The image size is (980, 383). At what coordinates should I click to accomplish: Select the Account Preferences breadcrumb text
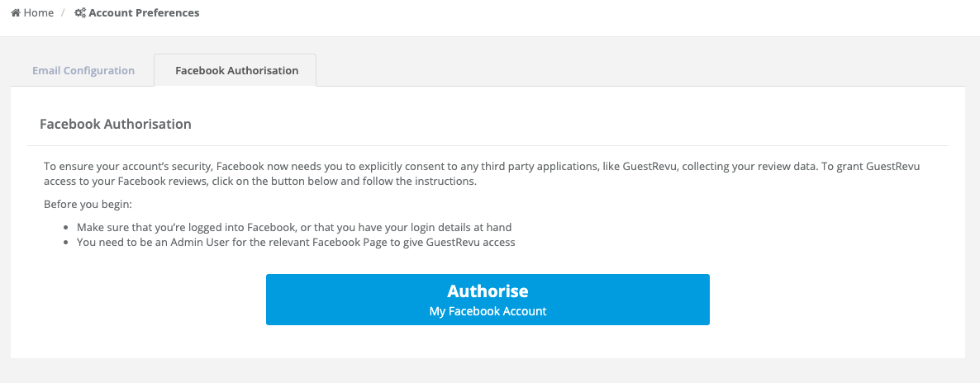(145, 12)
